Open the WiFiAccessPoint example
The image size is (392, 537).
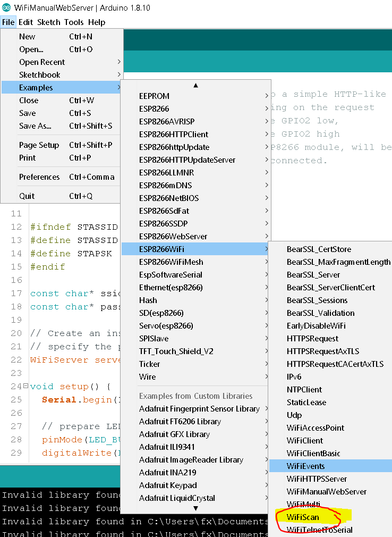(330, 428)
